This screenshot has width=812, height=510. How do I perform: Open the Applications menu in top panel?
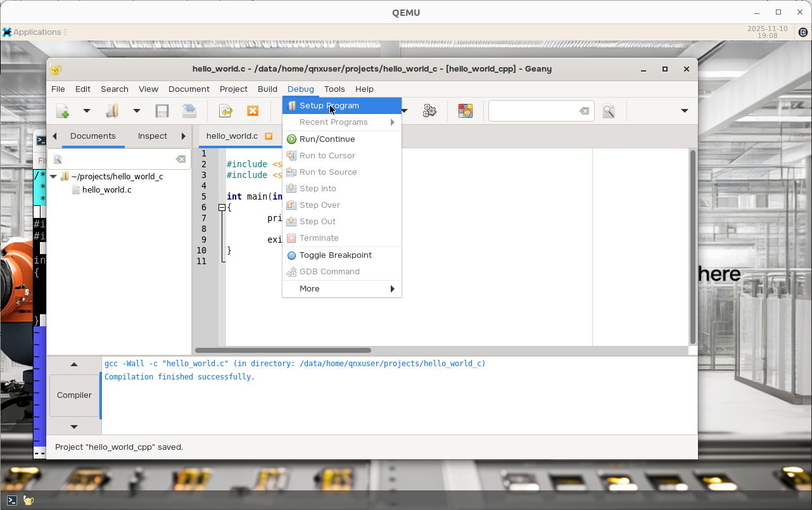tap(37, 32)
